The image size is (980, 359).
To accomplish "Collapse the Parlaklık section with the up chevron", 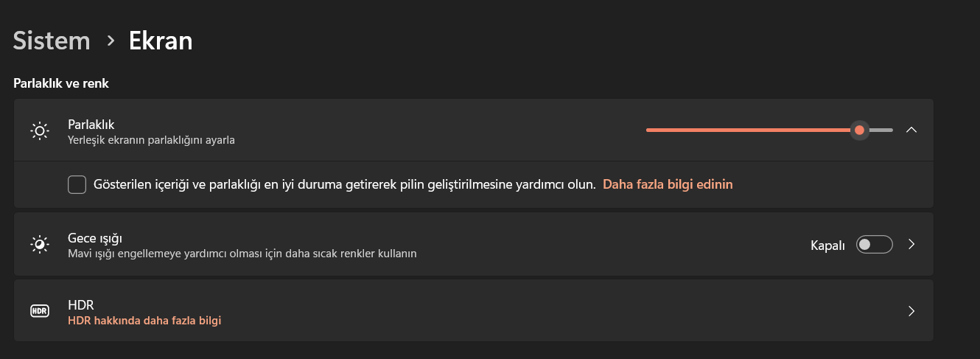I will pos(911,130).
